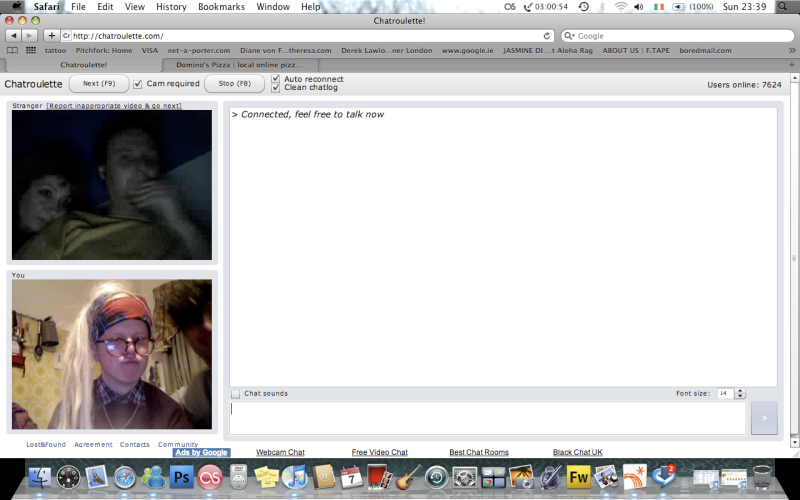Screen dimensions: 800x500
Task: Toggle the Cam required checkbox
Action: (x=137, y=84)
